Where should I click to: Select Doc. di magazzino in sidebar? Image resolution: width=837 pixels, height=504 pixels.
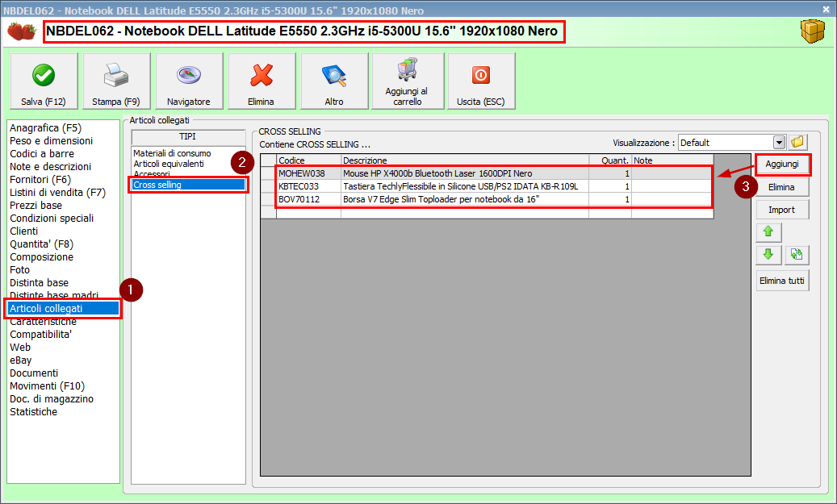tap(52, 399)
